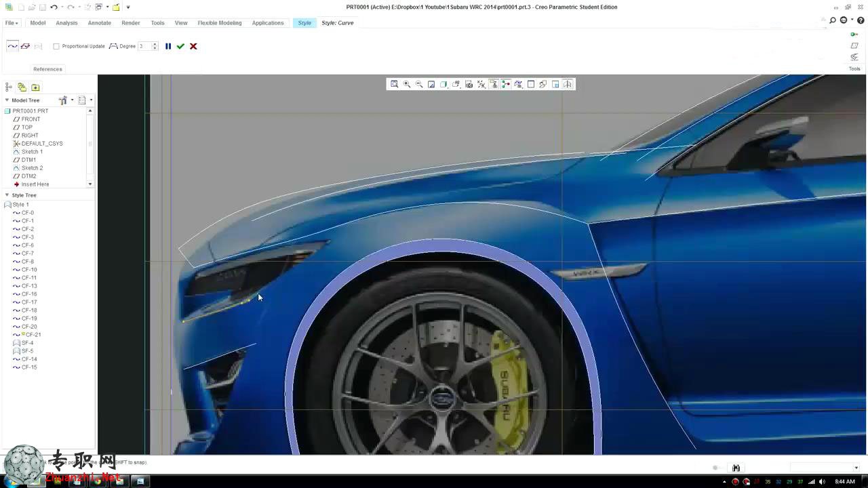This screenshot has width=868, height=488.
Task: Click the Repaint icon
Action: click(x=431, y=84)
